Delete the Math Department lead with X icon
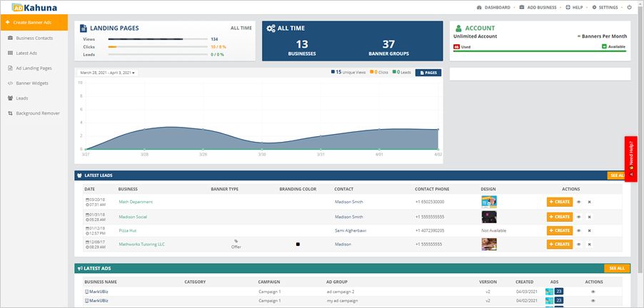 coord(589,202)
